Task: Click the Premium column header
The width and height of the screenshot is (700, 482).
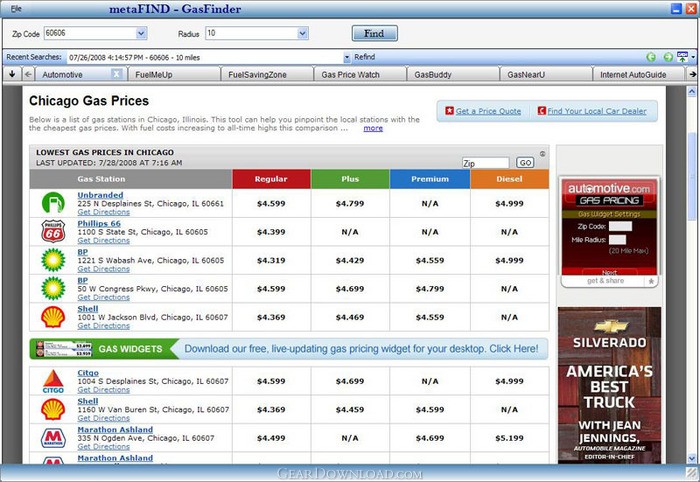Action: click(x=430, y=179)
